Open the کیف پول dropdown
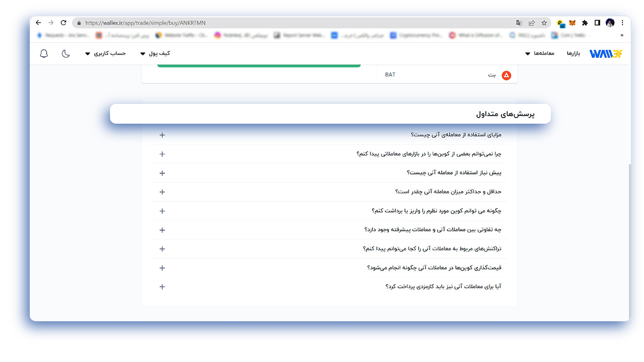The image size is (644, 362). 155,53
